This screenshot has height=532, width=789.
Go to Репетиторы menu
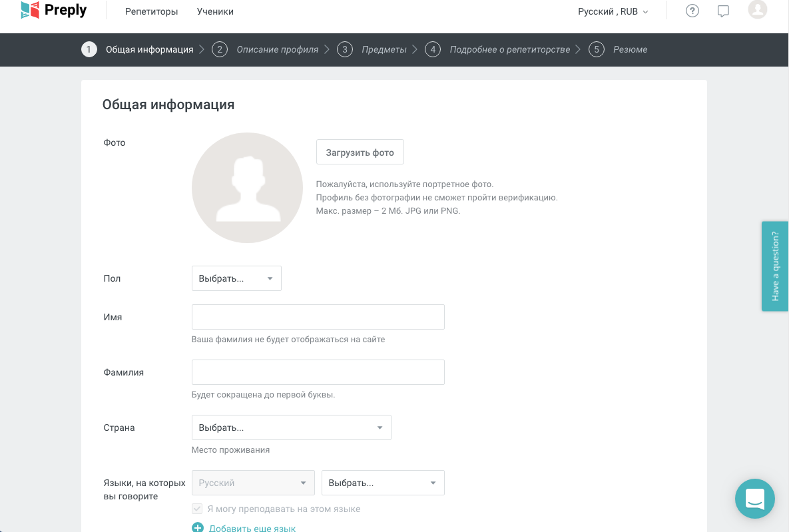click(151, 11)
